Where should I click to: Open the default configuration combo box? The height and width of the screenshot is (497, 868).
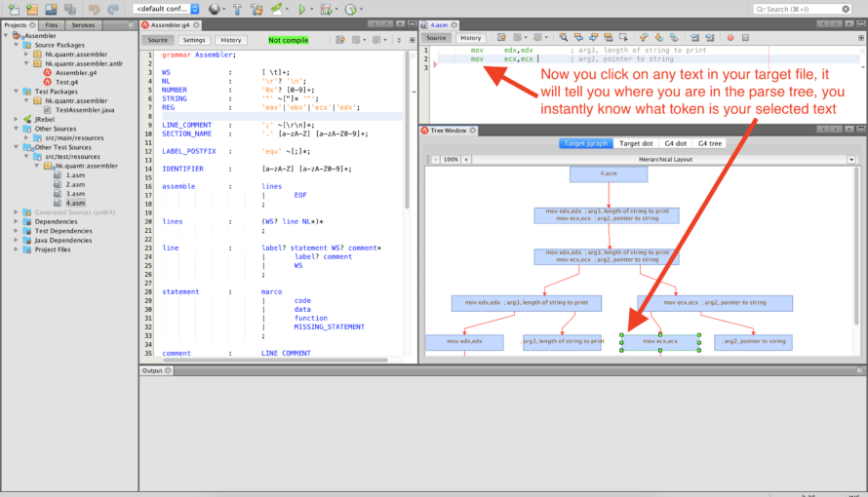click(167, 9)
